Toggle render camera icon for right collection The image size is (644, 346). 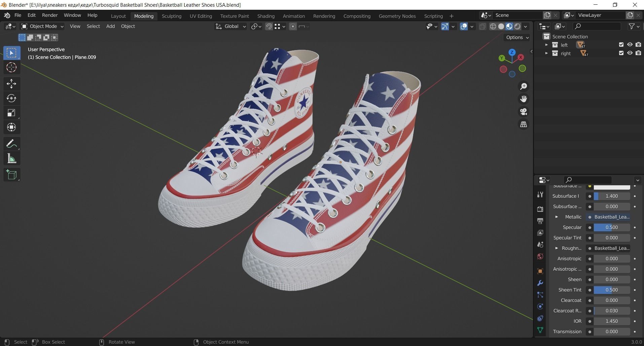[x=638, y=53]
